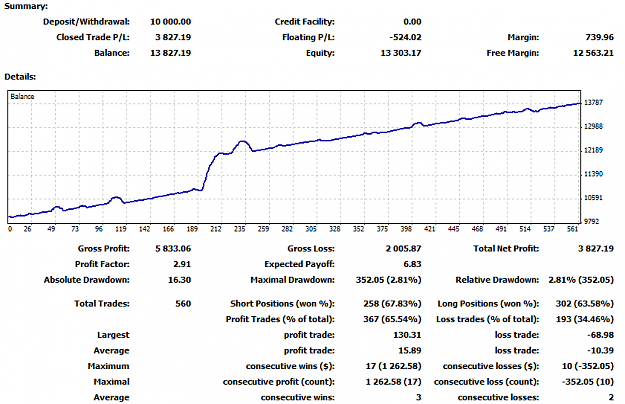Click the Largest row label
The height and width of the screenshot is (404, 625).
click(x=113, y=335)
